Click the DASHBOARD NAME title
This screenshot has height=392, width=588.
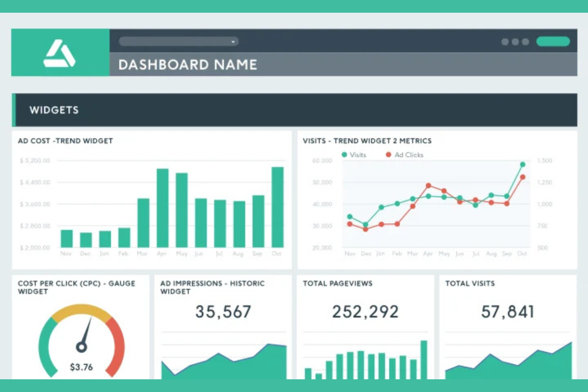188,64
